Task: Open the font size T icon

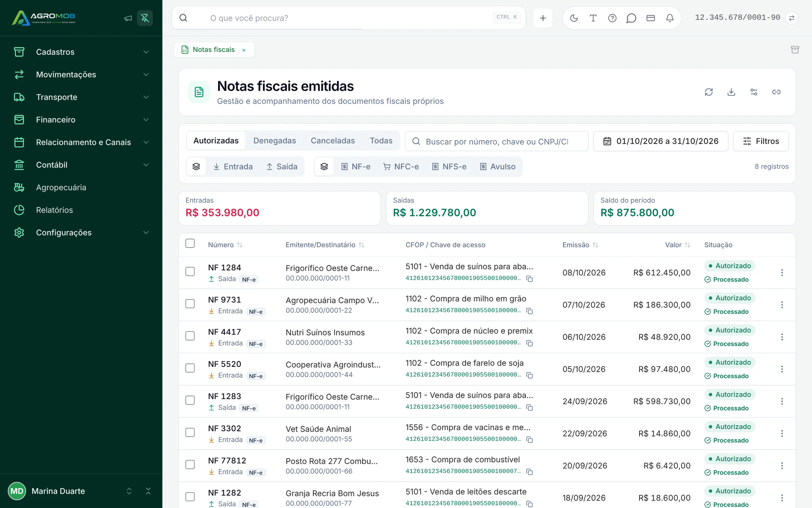Action: click(593, 18)
